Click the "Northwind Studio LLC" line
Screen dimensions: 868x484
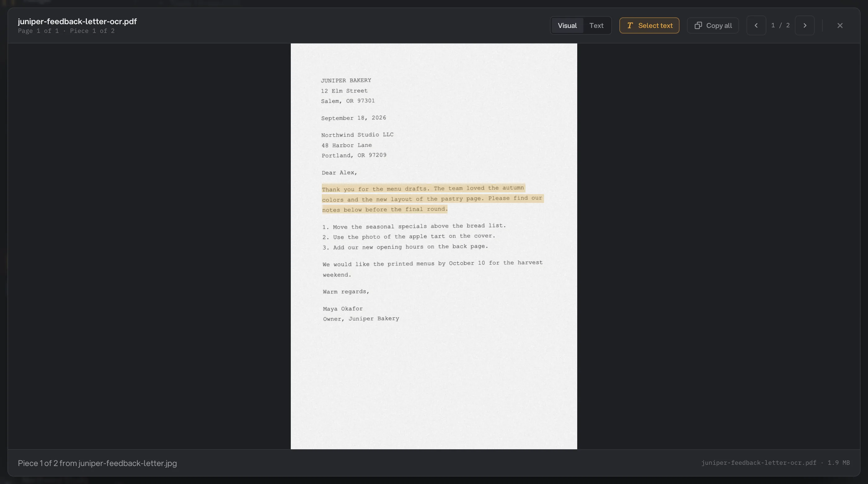pyautogui.click(x=357, y=135)
